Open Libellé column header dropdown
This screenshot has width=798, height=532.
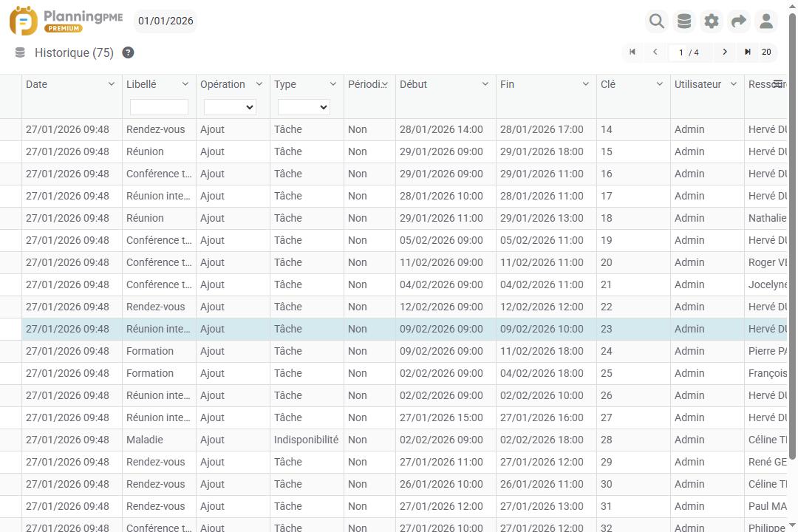[x=185, y=84]
